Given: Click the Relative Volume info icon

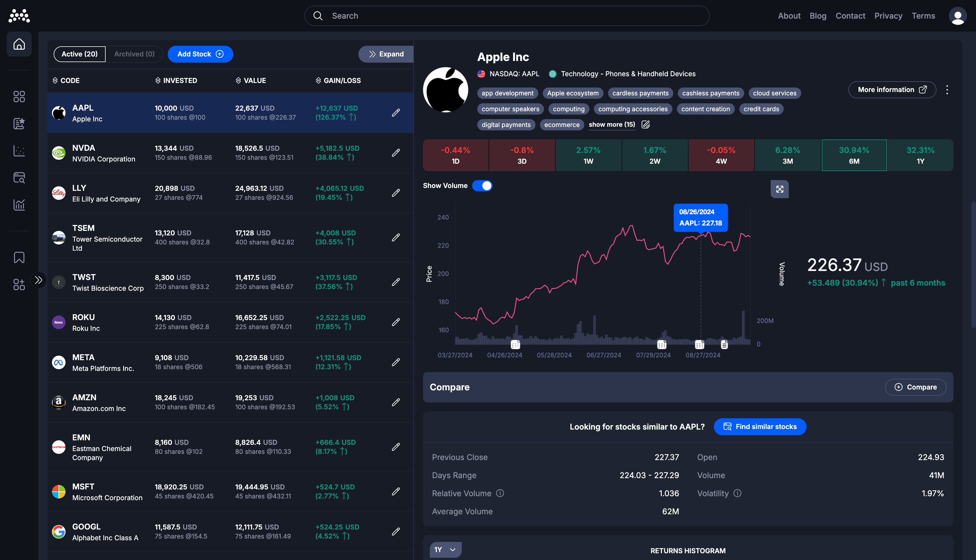Looking at the screenshot, I should point(500,493).
